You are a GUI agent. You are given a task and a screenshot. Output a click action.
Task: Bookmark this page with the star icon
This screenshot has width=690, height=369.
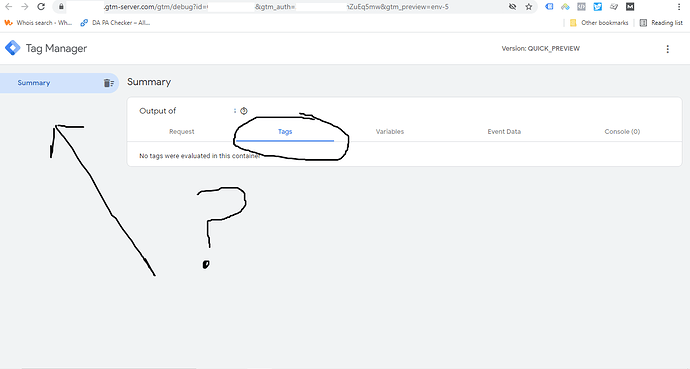[x=529, y=7]
